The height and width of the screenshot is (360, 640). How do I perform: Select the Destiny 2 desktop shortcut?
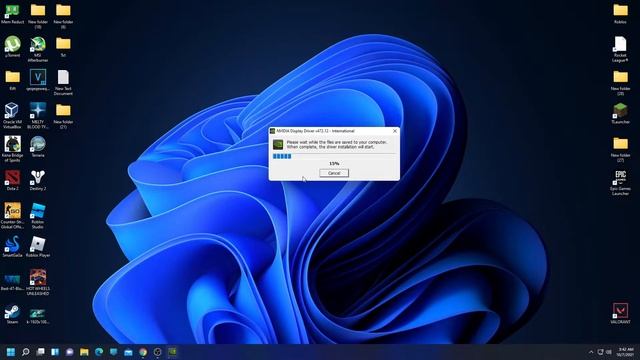[38, 180]
